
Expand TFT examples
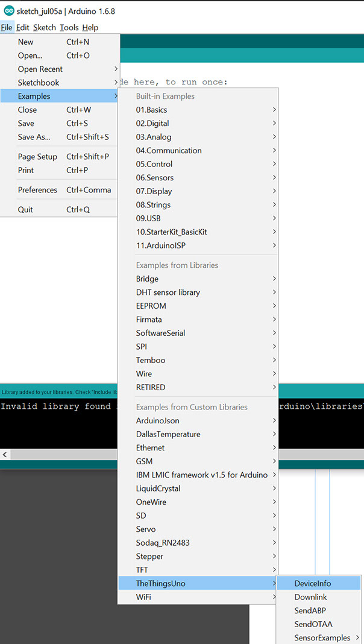click(x=198, y=569)
